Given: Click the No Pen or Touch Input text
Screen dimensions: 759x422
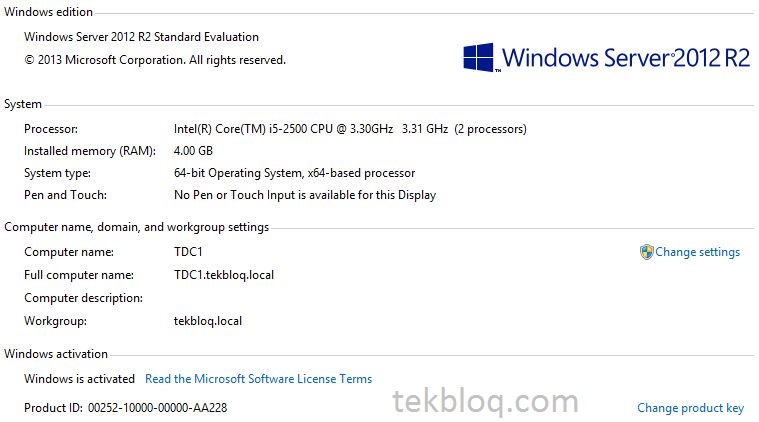Looking at the screenshot, I should point(305,195).
